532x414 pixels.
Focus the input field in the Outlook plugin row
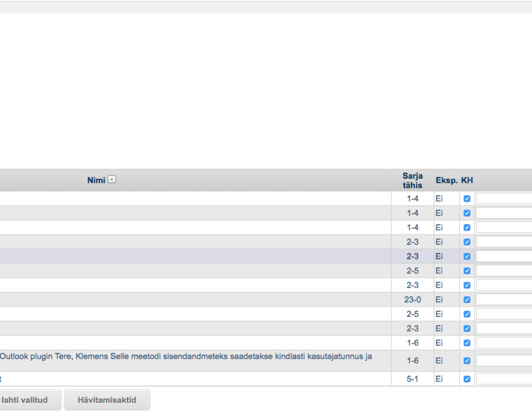(x=504, y=360)
